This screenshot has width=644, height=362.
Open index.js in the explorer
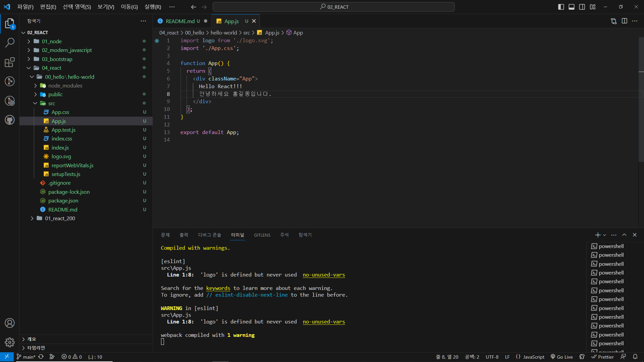click(60, 147)
